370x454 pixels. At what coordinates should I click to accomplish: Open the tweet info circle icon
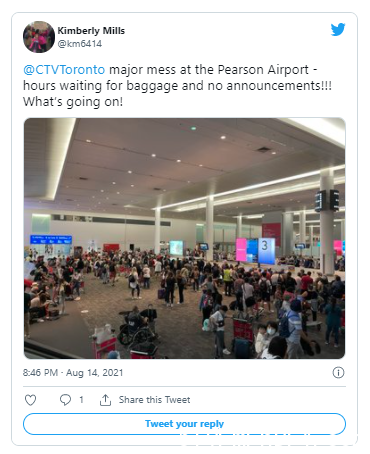[338, 372]
